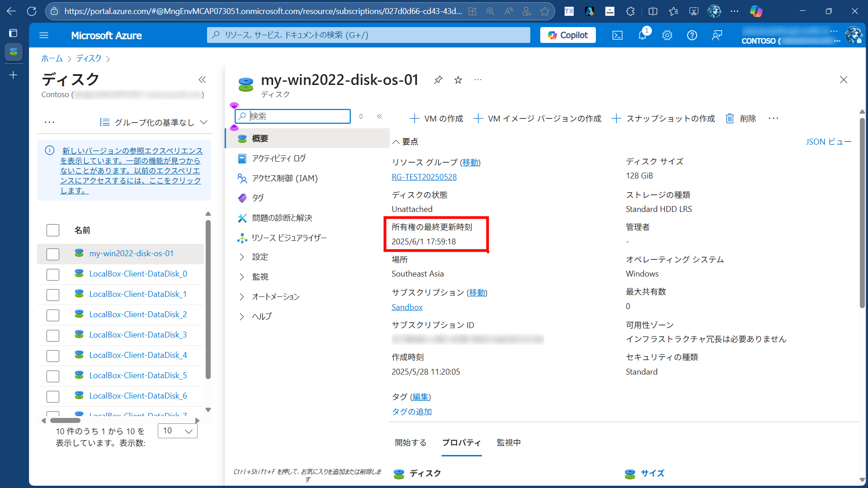Check LocalBox-Client-DataDisk_1 checkbox

pos(53,295)
